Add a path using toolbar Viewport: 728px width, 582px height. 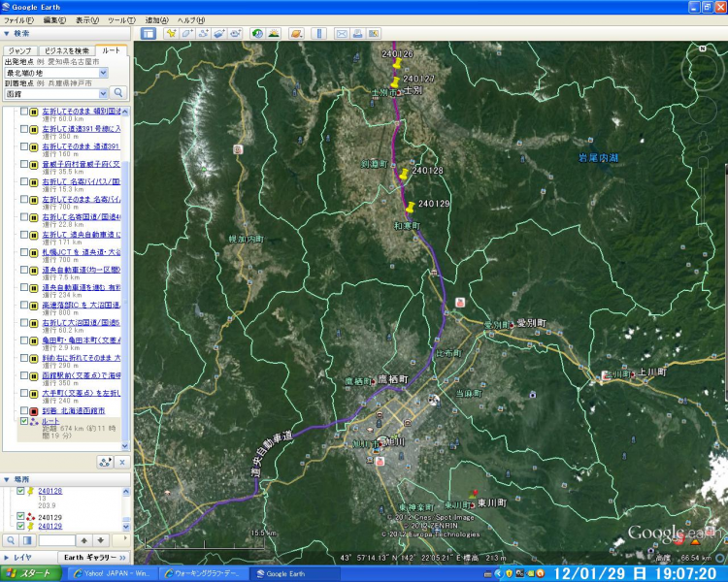pos(203,33)
